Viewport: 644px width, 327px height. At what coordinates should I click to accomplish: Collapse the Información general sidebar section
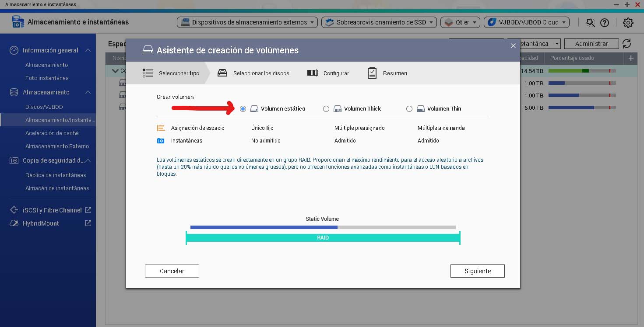(88, 50)
